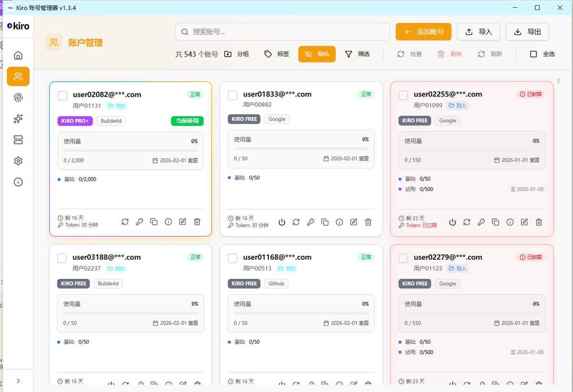Viewport: 573px width, 392px height.
Task: Open the 筛选 filter dropdown
Action: coord(358,54)
